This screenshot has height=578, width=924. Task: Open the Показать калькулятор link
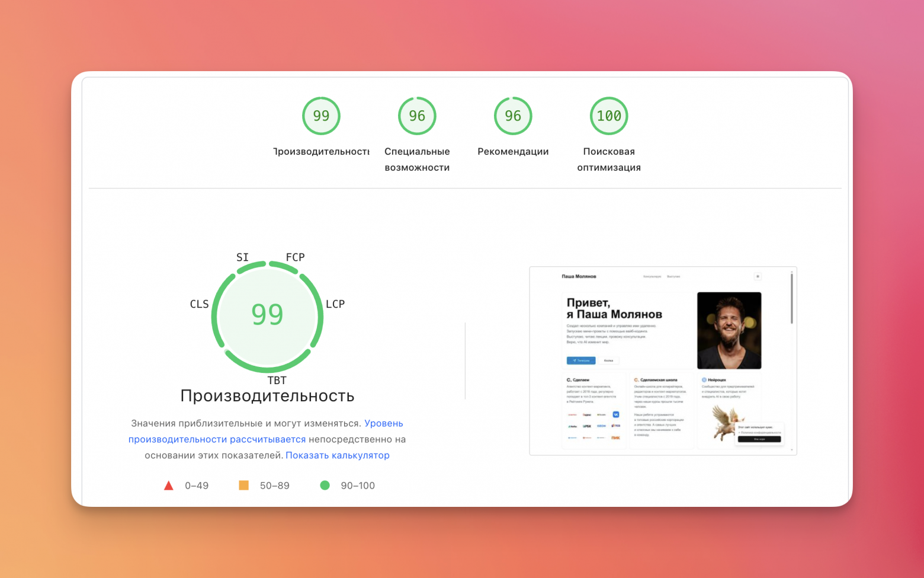point(338,455)
